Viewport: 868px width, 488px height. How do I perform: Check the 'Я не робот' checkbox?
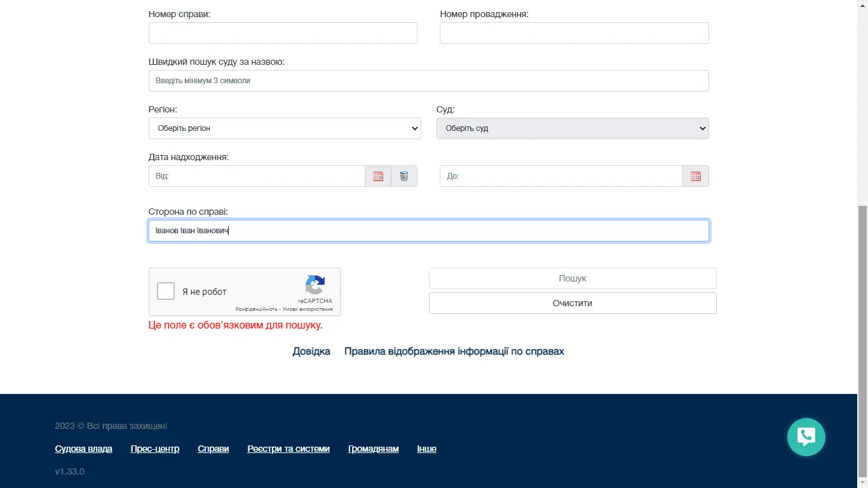(166, 291)
